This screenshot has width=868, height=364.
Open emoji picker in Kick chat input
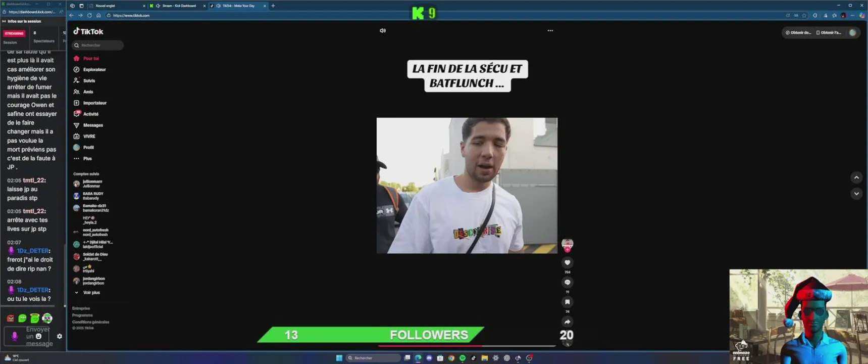[x=38, y=336]
